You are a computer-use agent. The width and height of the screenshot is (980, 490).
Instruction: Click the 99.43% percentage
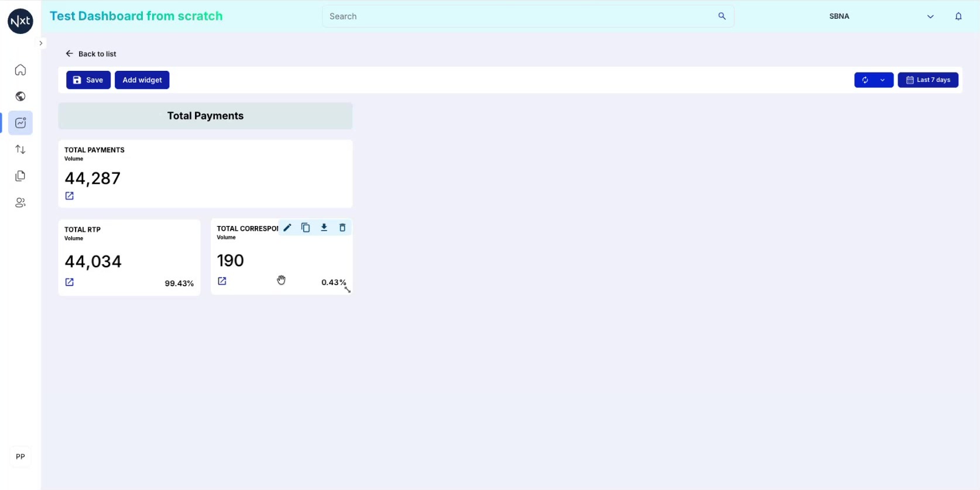tap(179, 283)
